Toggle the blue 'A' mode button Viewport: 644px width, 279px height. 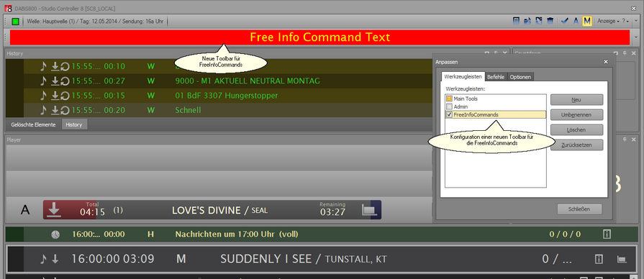click(576, 21)
